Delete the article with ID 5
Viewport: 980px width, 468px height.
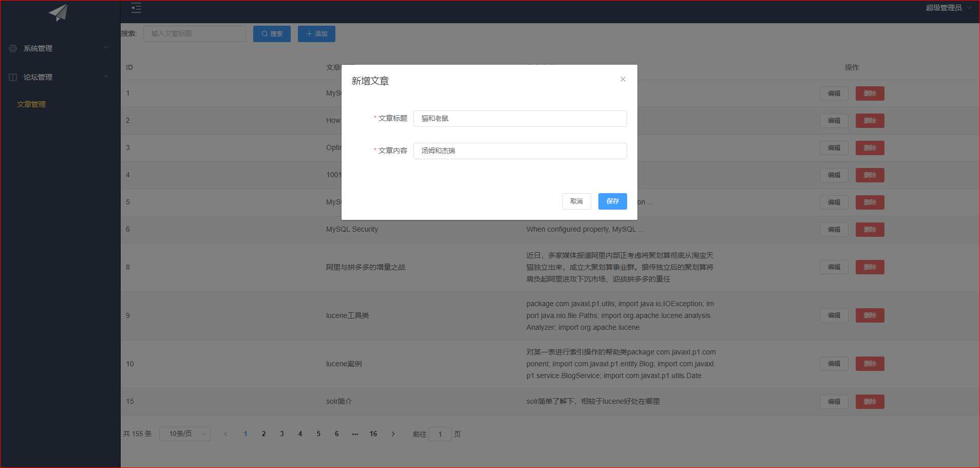[x=870, y=202]
